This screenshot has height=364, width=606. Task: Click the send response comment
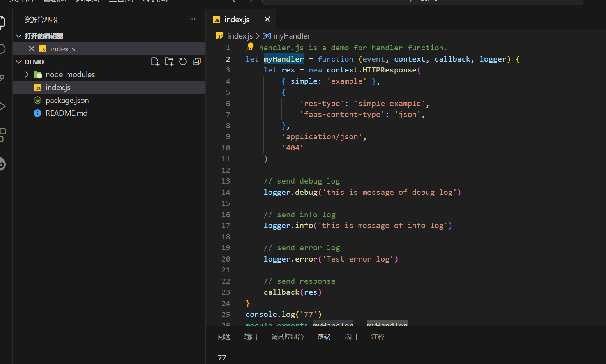click(x=299, y=281)
